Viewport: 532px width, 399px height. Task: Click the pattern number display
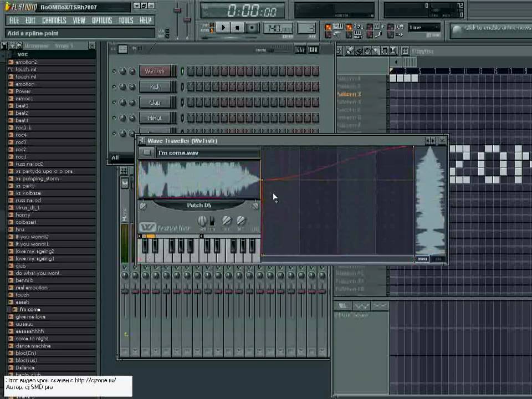pos(306,28)
